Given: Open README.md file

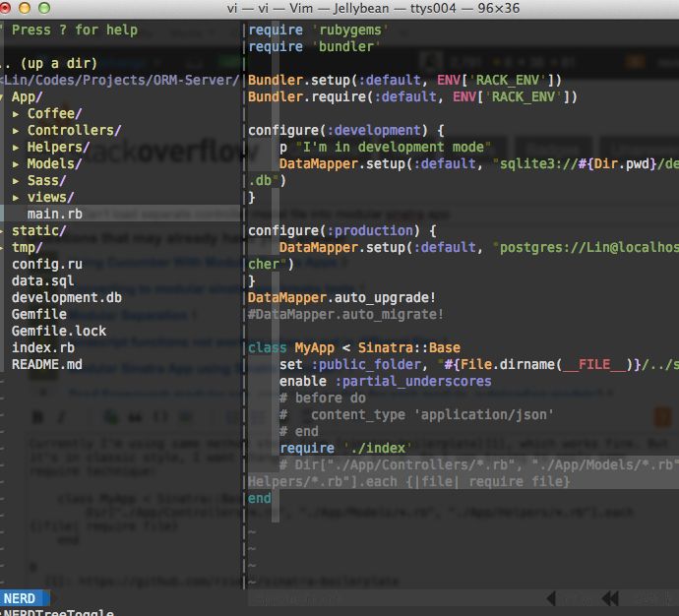Looking at the screenshot, I should pyautogui.click(x=47, y=364).
